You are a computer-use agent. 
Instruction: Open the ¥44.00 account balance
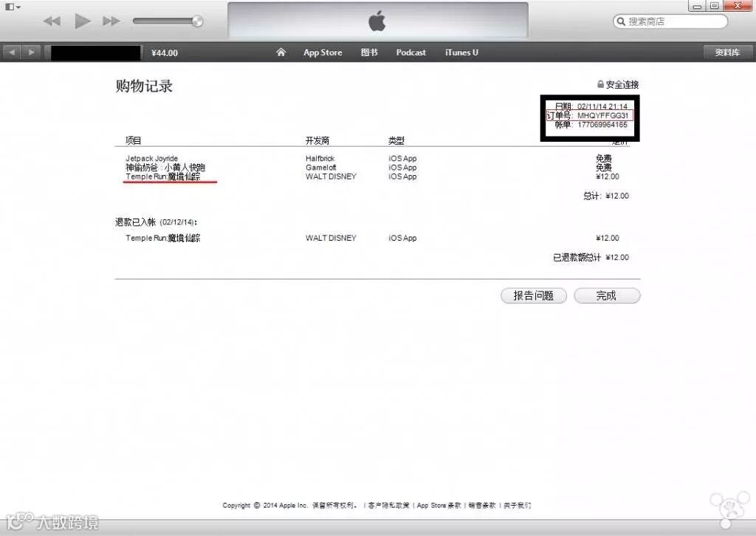coord(165,53)
